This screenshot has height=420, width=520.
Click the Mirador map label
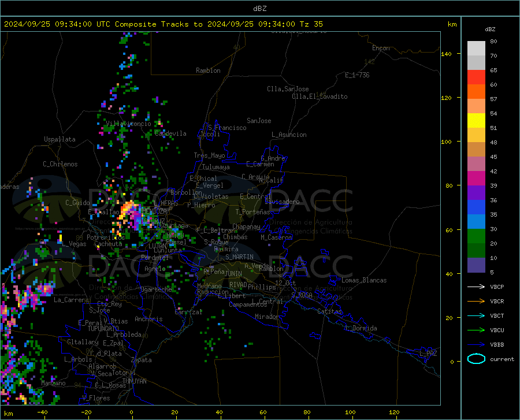(x=266, y=317)
